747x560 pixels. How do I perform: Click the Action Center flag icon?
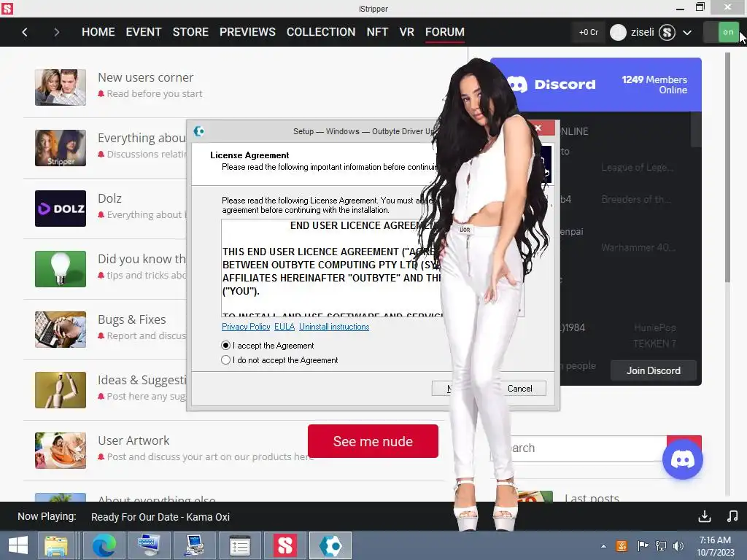point(642,546)
